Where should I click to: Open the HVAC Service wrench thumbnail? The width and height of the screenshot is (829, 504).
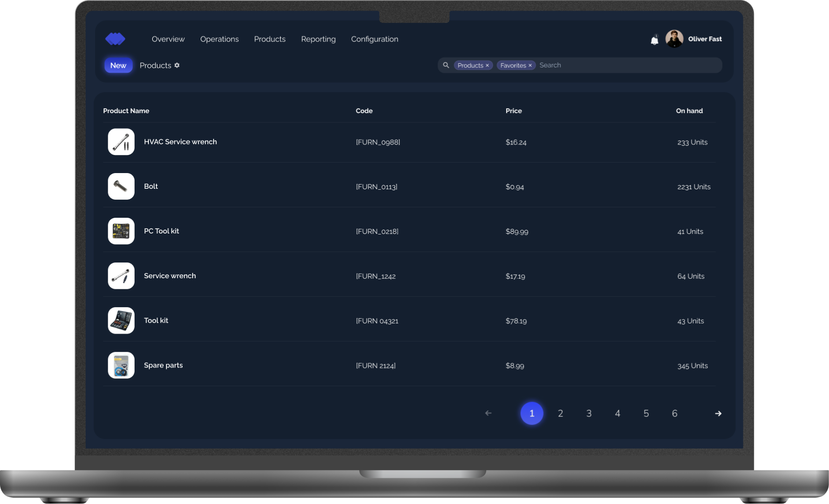coord(121,142)
